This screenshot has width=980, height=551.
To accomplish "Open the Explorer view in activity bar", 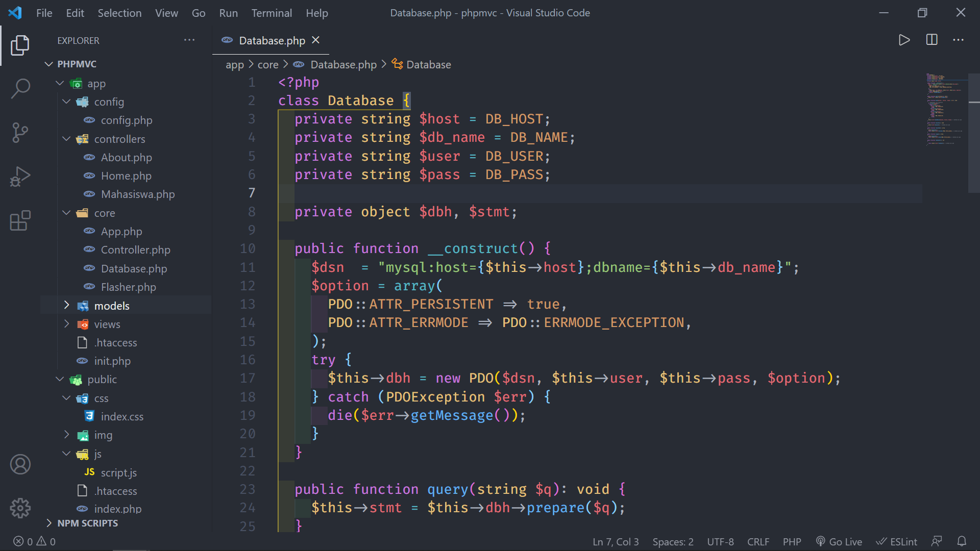I will [20, 45].
